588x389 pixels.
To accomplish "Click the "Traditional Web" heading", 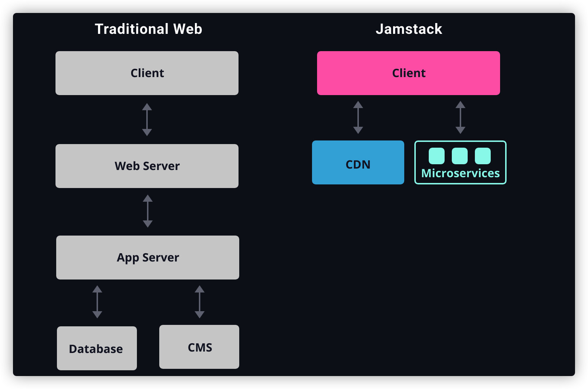I will click(148, 29).
